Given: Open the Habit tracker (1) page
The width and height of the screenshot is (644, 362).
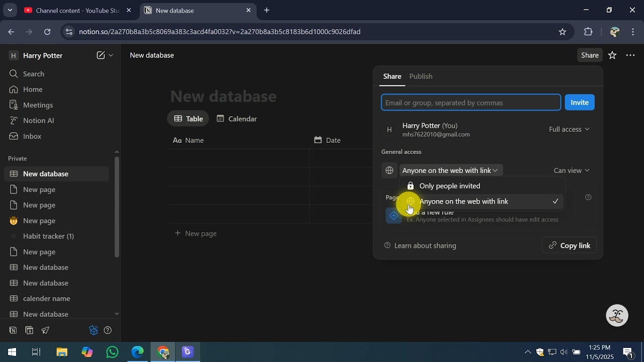Looking at the screenshot, I should [56, 236].
